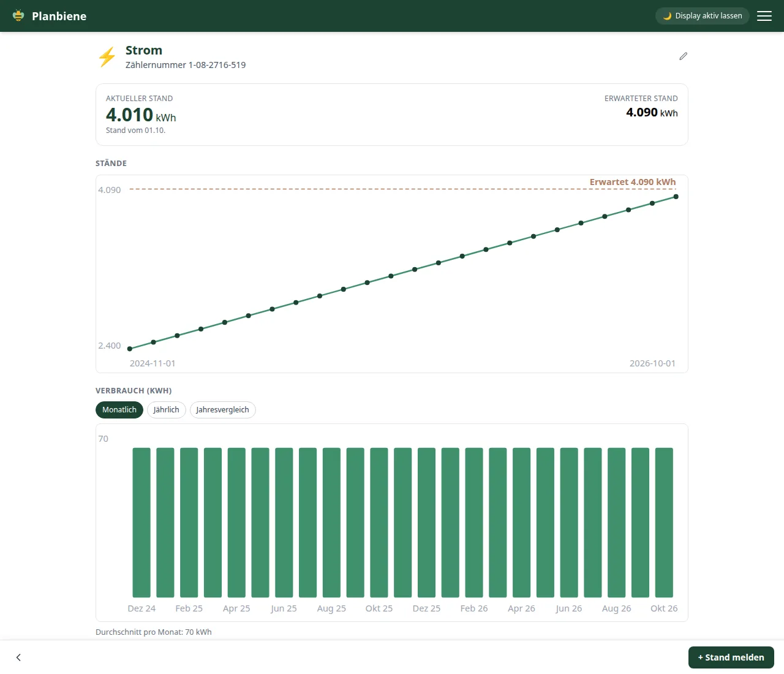Toggle Display aktiv lassen
The height and width of the screenshot is (674, 784).
703,16
